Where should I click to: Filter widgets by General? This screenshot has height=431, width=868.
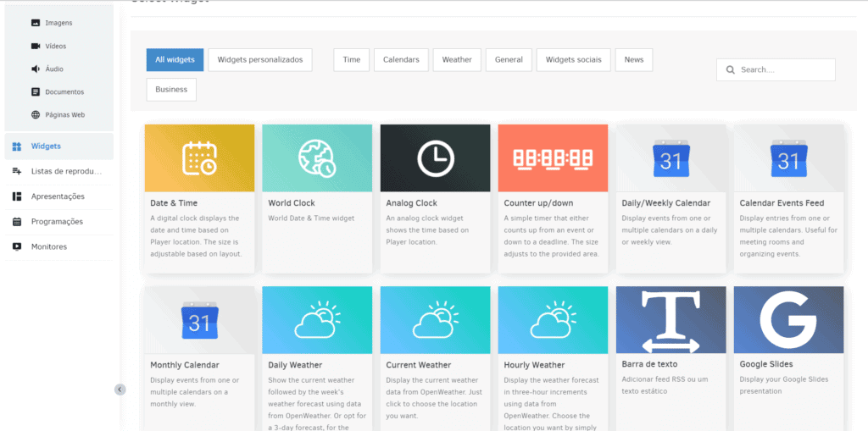[509, 60]
